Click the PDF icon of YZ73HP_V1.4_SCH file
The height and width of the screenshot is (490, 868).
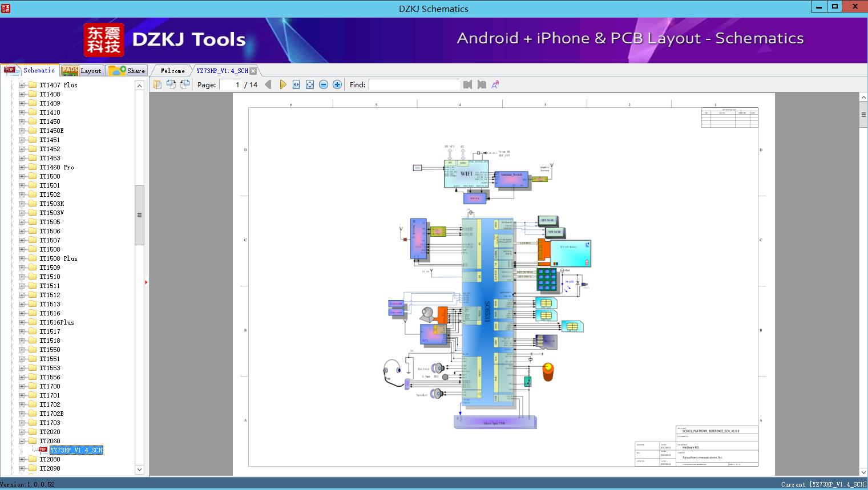tap(43, 450)
